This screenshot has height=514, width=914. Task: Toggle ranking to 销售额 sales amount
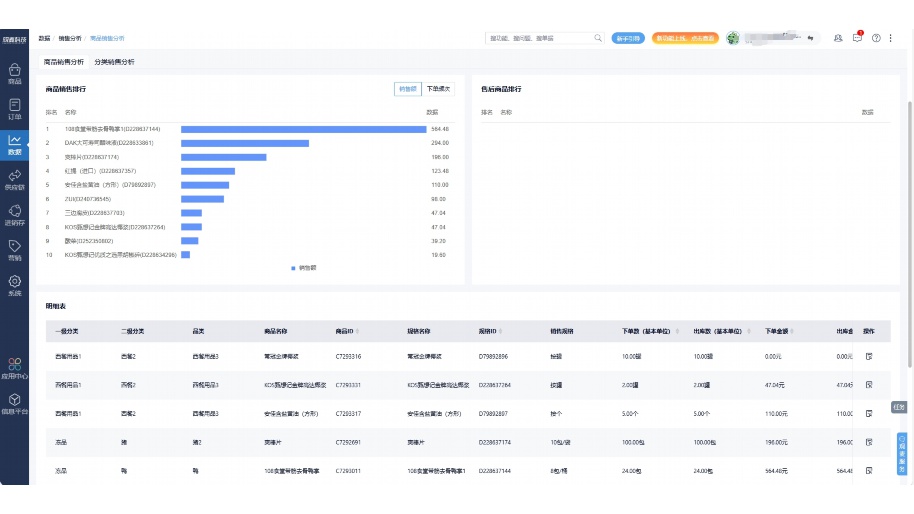click(407, 89)
